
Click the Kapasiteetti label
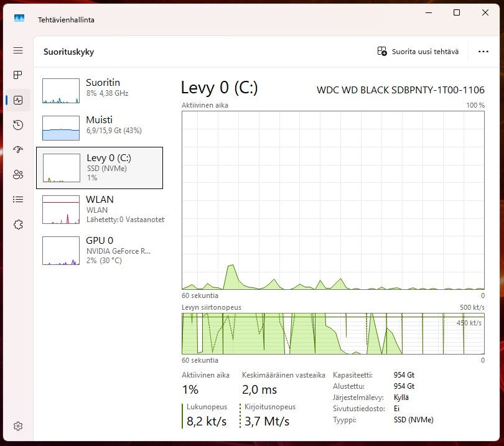(x=353, y=375)
